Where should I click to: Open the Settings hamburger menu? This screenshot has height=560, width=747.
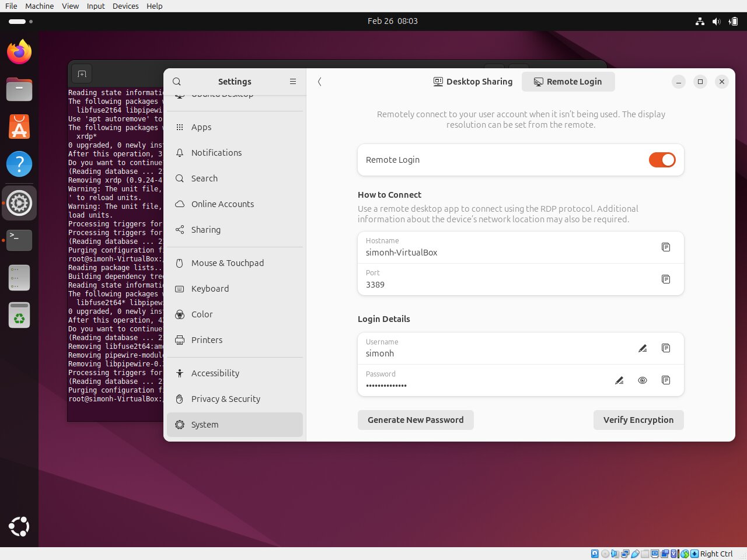tap(293, 82)
